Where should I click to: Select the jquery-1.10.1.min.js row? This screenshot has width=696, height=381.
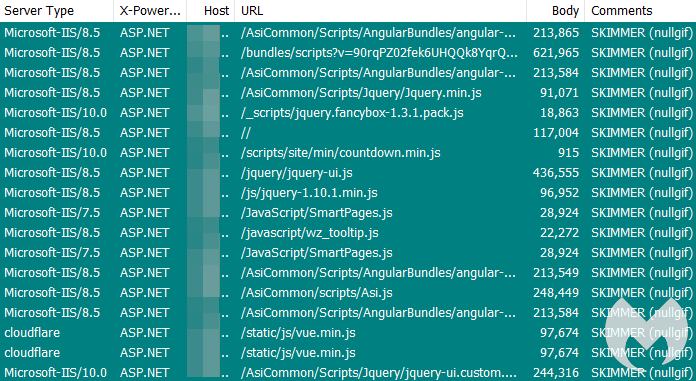point(348,192)
